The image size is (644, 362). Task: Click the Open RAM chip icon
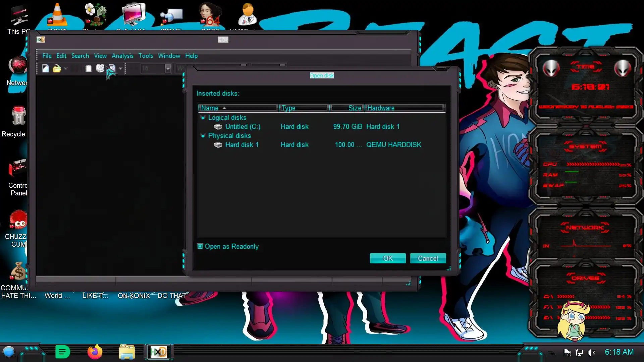[89, 69]
